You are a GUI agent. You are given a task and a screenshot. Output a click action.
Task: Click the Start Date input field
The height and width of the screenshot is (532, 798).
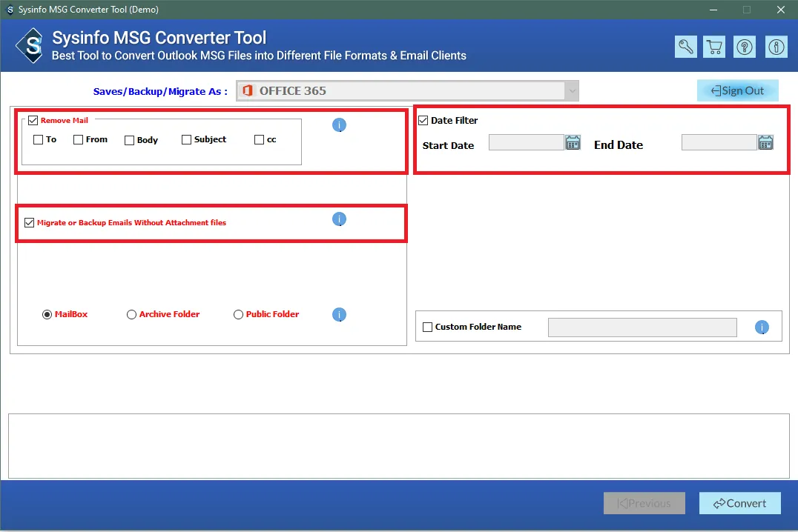coord(526,143)
